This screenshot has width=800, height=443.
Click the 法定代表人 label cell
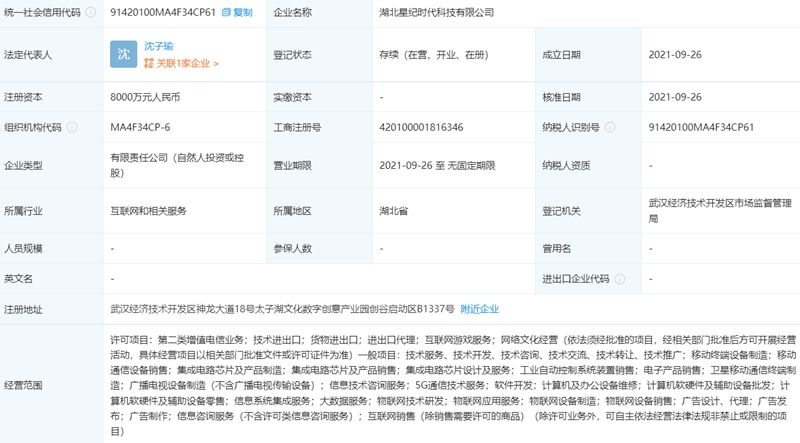52,55
